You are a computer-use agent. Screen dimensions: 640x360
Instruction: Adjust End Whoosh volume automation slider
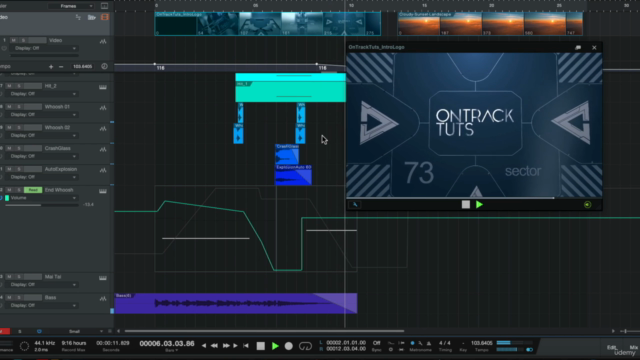click(42, 205)
